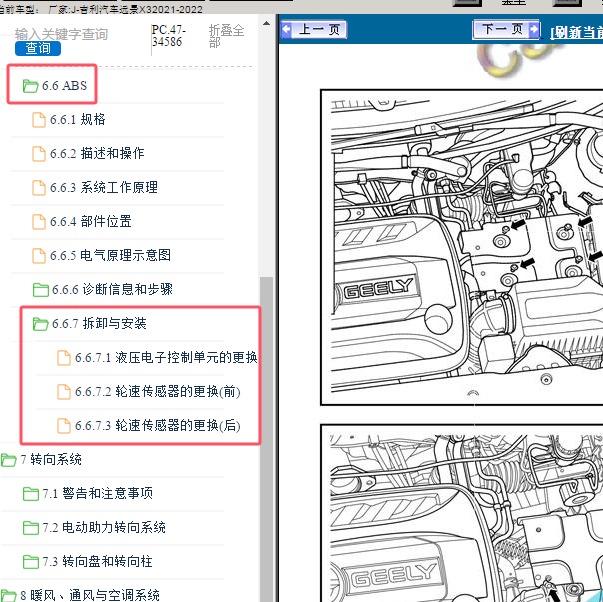The image size is (603, 602).
Task: Click page icon beside 6.6.7.2 entry
Action: (x=63, y=392)
